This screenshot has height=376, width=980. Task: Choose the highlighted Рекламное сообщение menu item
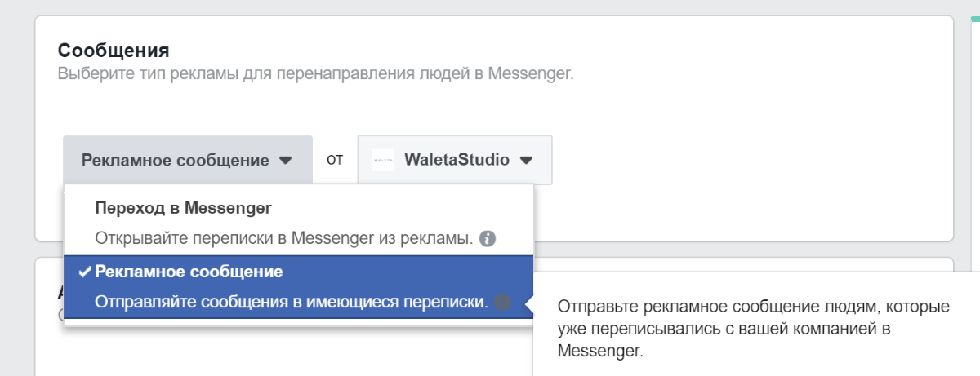coord(189,272)
